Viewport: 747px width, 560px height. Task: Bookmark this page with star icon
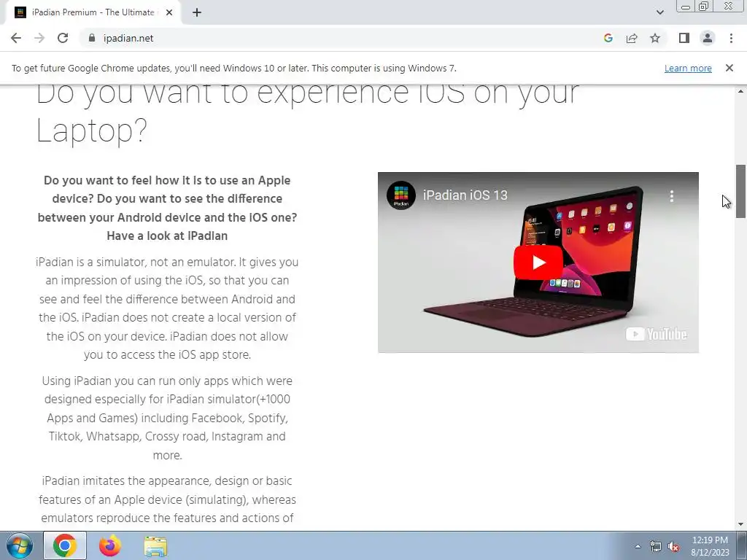pos(655,38)
